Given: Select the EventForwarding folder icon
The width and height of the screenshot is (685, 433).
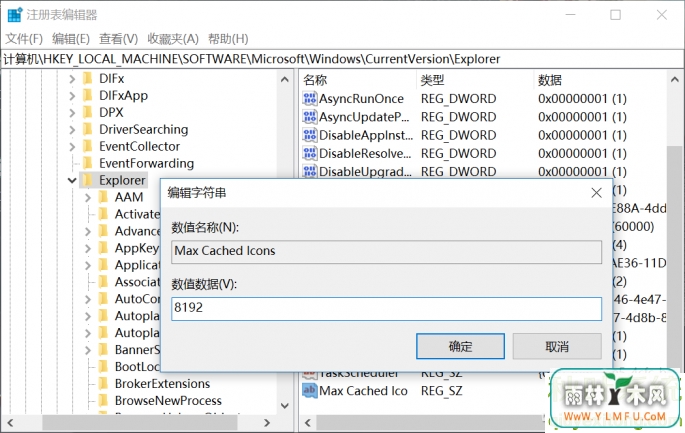Looking at the screenshot, I should click(x=88, y=163).
